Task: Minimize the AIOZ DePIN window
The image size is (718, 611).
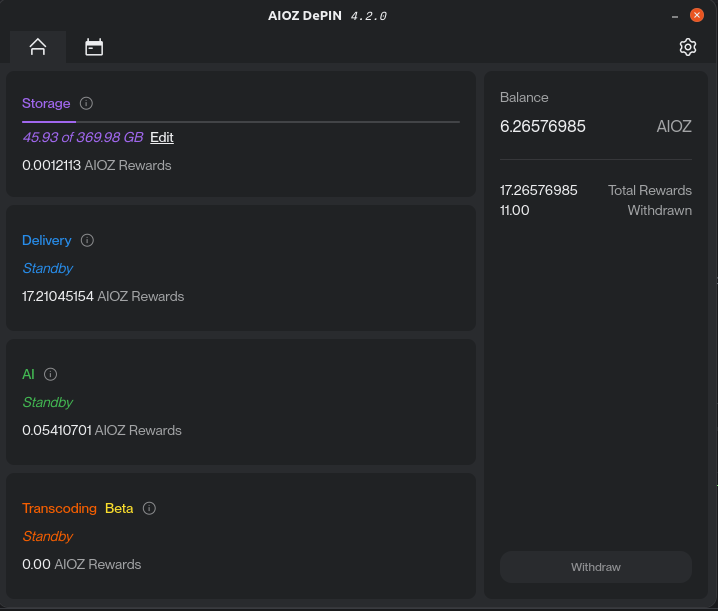Action: (x=674, y=17)
